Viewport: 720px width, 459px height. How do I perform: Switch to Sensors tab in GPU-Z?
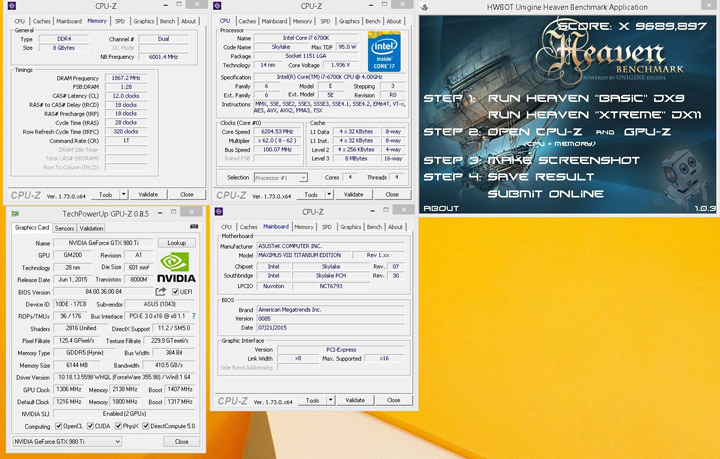coord(64,228)
